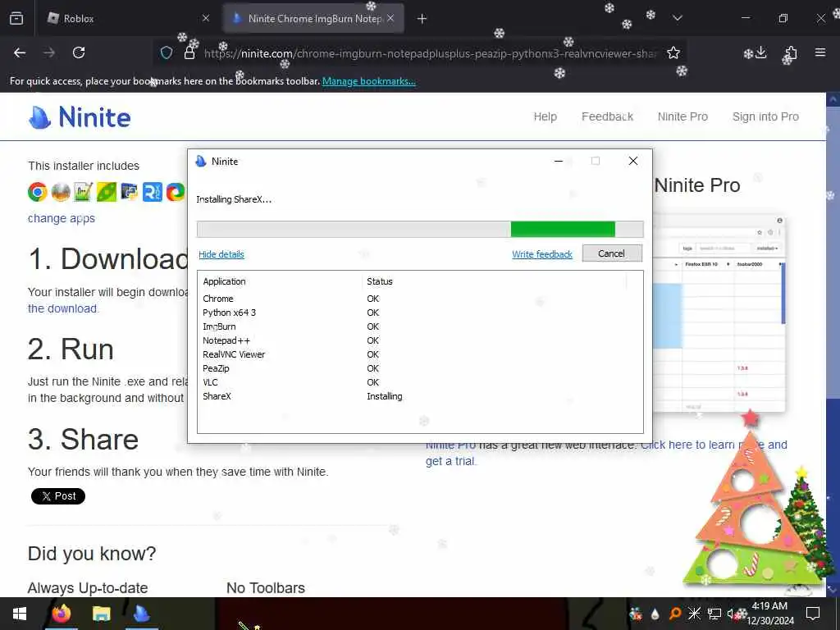The width and height of the screenshot is (840, 630).
Task: Click the volume speaker tray icon
Action: click(x=731, y=614)
